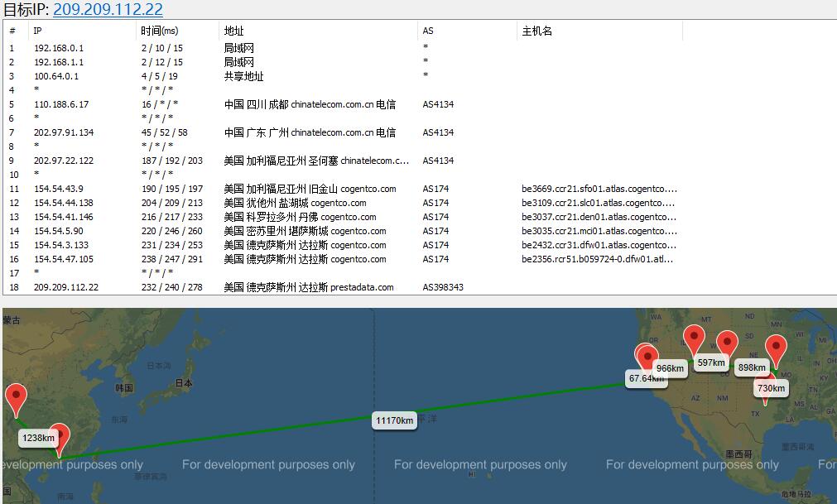Image resolution: width=837 pixels, height=504 pixels.
Task: Select hop 154.54.41.146 Denver row
Action: click(x=344, y=217)
